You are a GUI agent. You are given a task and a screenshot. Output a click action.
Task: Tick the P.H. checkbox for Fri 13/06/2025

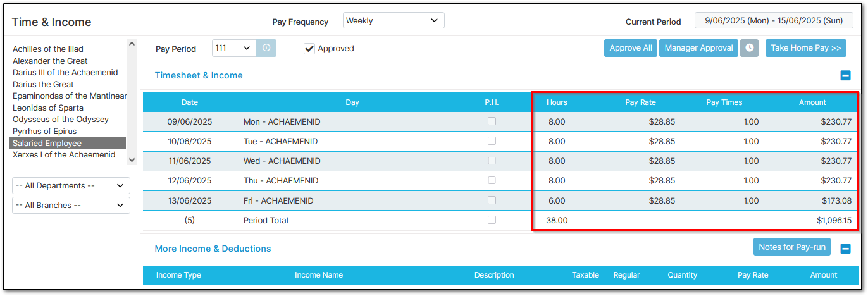click(492, 200)
